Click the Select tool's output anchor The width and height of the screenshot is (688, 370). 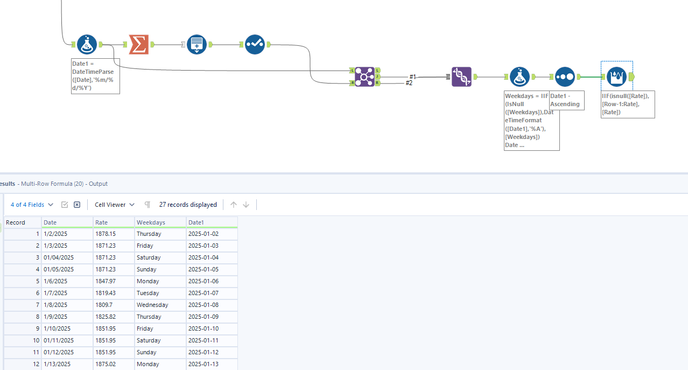pyautogui.click(x=269, y=44)
